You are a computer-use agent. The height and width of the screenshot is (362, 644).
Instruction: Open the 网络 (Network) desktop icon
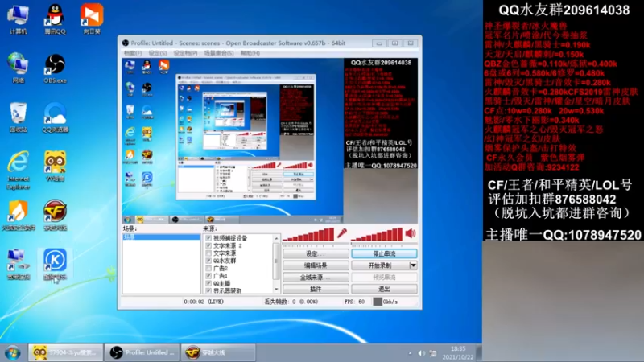click(x=18, y=68)
